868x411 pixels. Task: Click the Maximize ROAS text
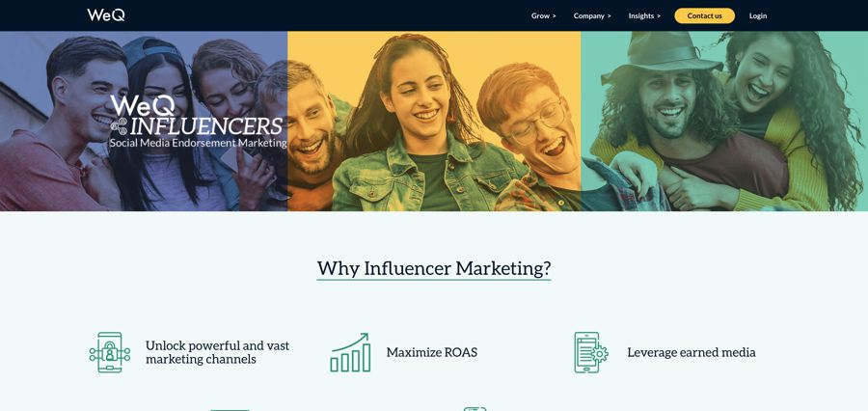pos(432,352)
